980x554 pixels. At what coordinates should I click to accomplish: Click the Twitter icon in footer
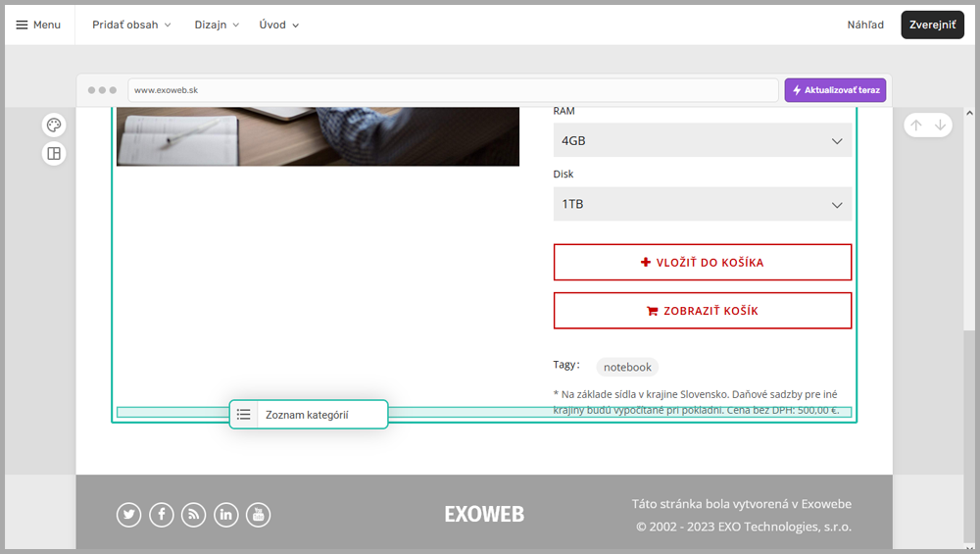[x=129, y=515]
